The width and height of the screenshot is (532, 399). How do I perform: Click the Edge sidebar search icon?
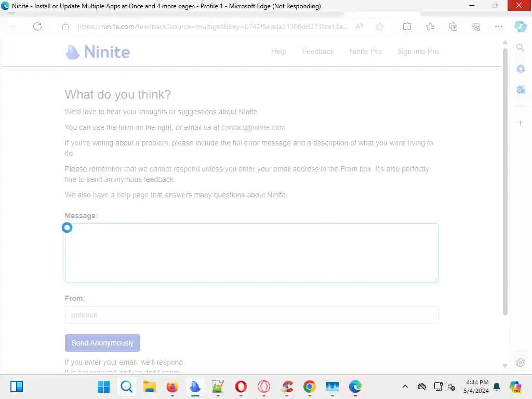pos(520,48)
